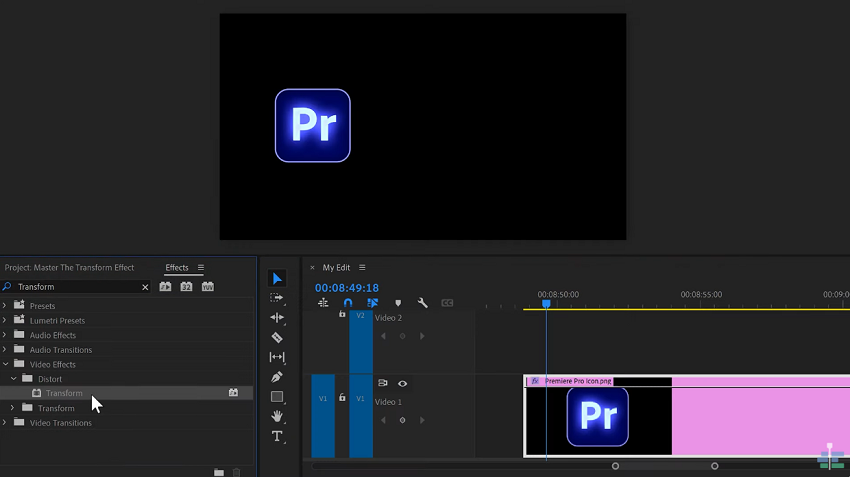
Task: Toggle V1 track targeting
Action: click(x=360, y=416)
